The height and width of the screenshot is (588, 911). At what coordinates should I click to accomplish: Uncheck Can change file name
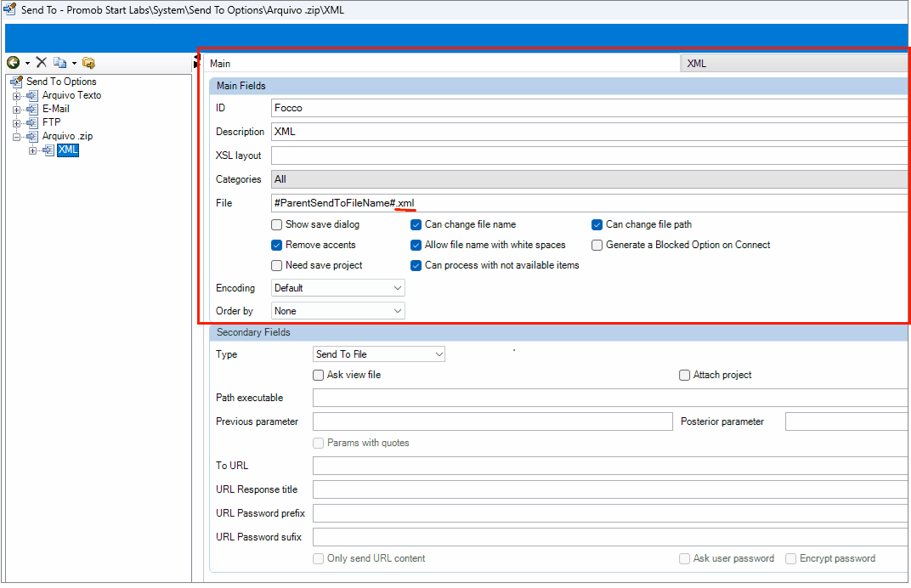click(416, 224)
